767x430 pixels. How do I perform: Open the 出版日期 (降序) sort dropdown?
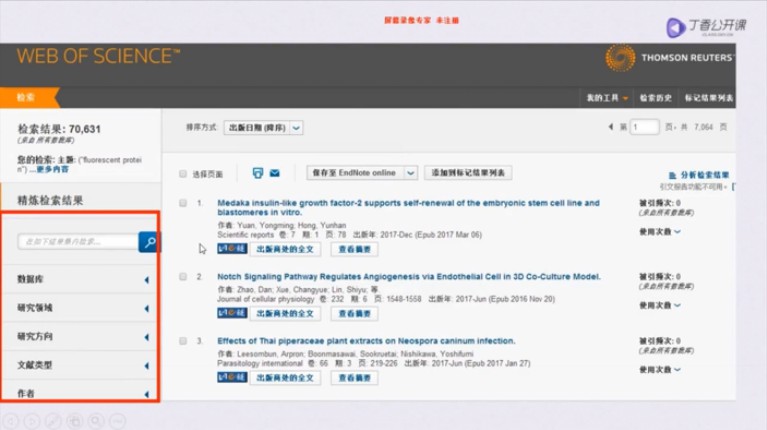coord(263,128)
